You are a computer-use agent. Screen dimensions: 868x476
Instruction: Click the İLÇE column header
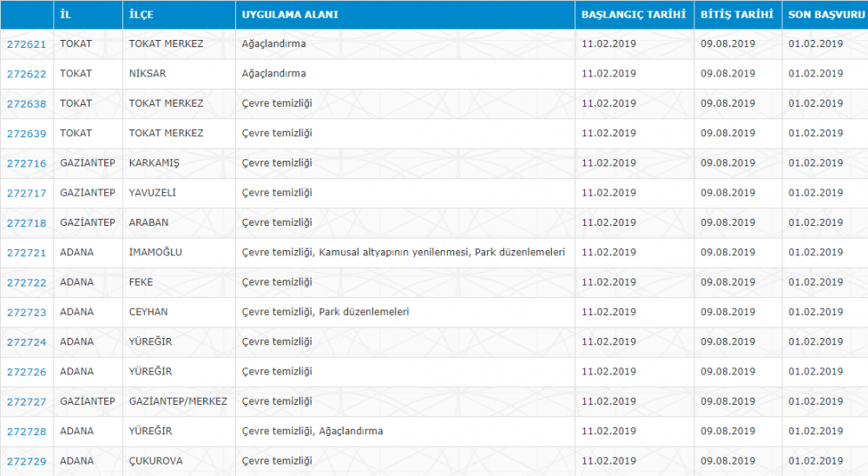pyautogui.click(x=141, y=15)
